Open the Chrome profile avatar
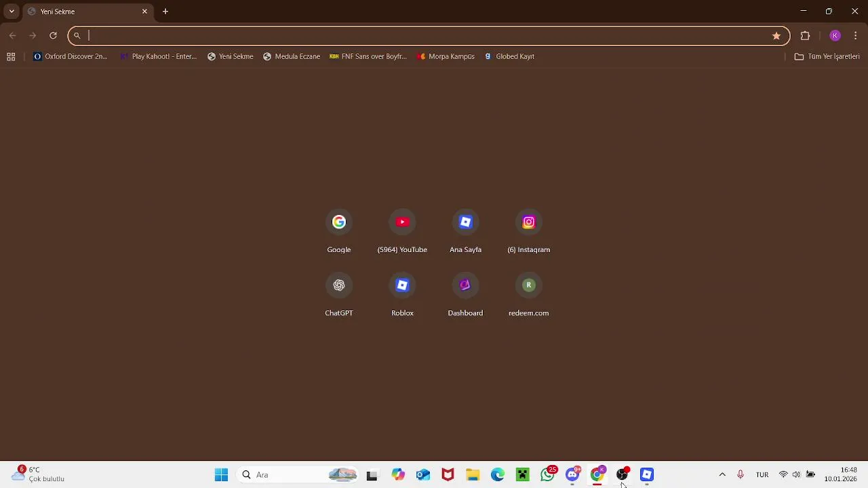 835,36
